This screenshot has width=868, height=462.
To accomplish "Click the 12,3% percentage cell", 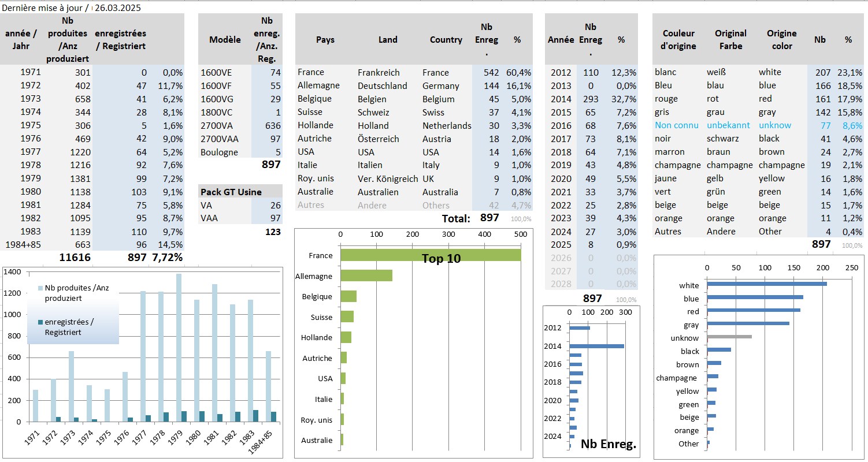I will click(x=624, y=72).
